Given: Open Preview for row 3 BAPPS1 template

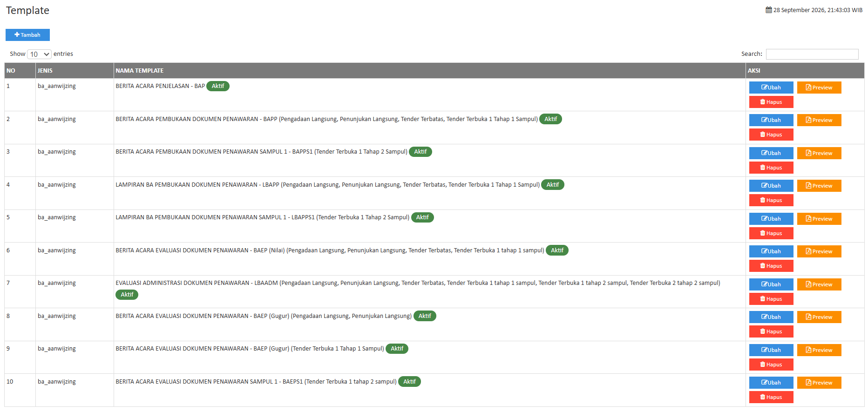Looking at the screenshot, I should click(819, 153).
